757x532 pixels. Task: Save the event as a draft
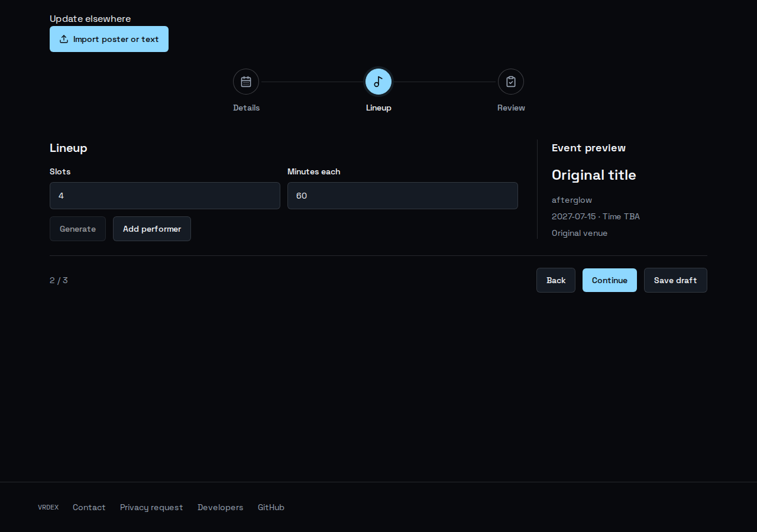(x=675, y=280)
